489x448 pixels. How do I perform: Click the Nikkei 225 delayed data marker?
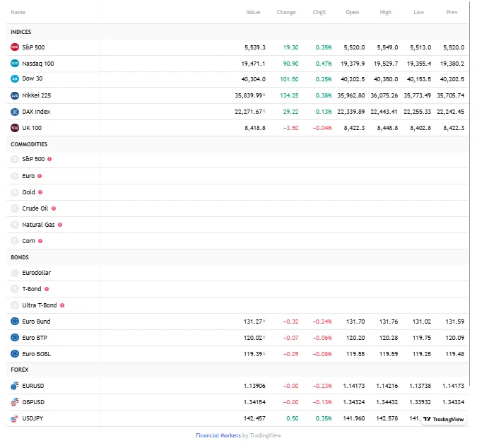pos(264,95)
